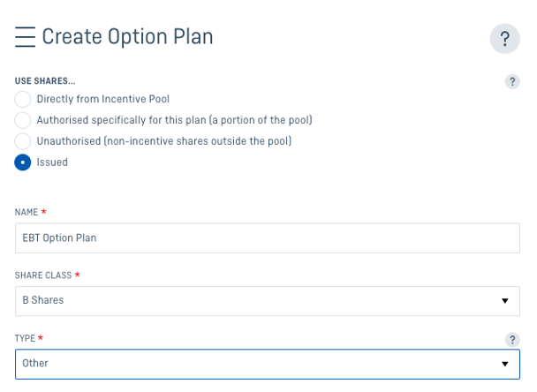Click the selected Issued radio button
This screenshot has height=392, width=537.
tap(23, 162)
